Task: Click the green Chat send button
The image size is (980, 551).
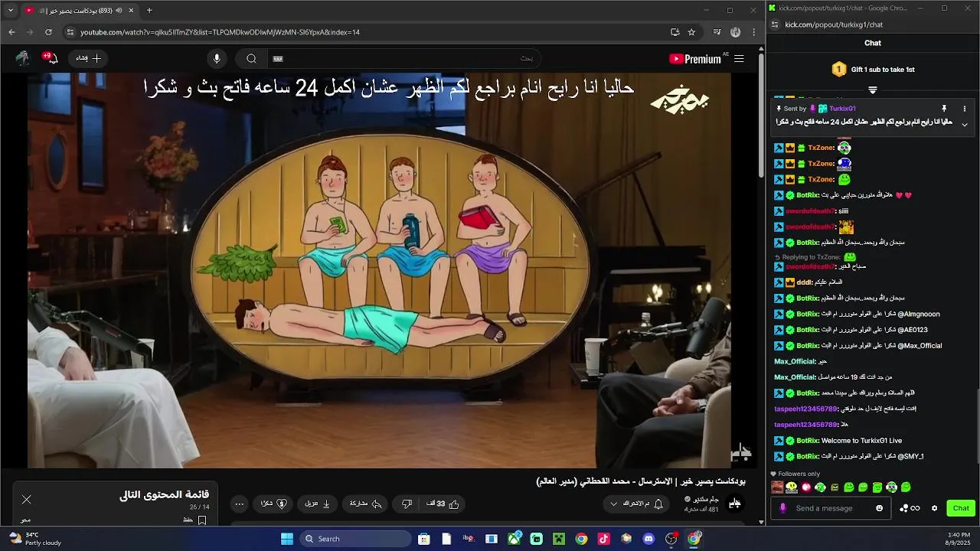Action: tap(961, 508)
